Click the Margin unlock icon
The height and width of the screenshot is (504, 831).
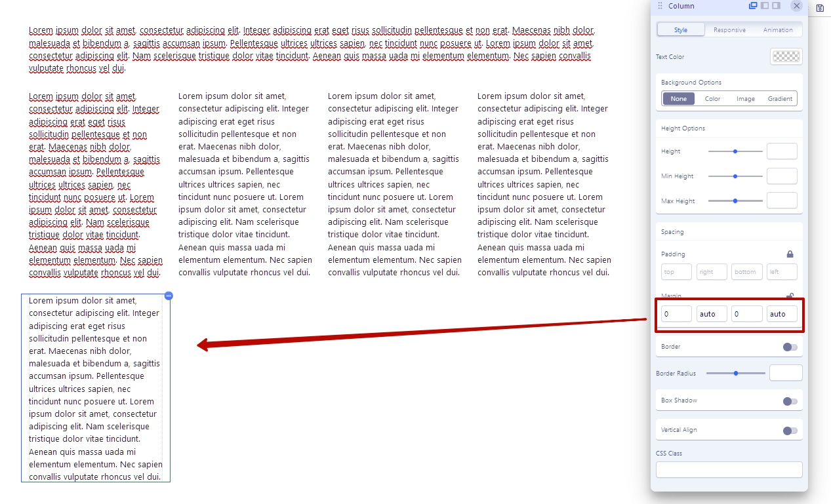click(790, 296)
